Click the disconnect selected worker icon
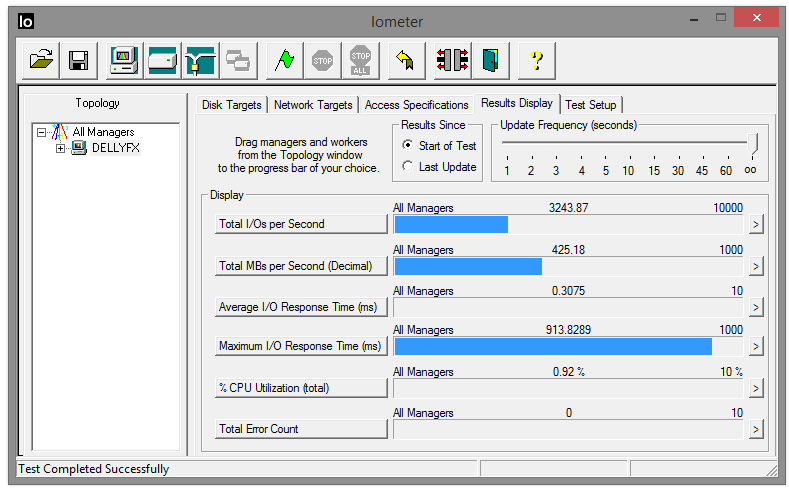Image resolution: width=789 pixels, height=490 pixels. pos(452,60)
